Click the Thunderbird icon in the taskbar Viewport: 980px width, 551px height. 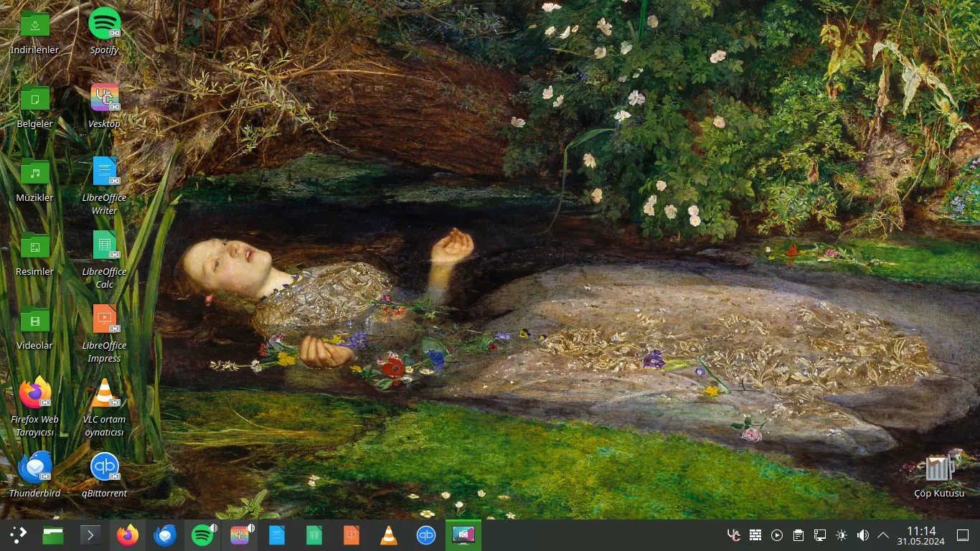[165, 535]
